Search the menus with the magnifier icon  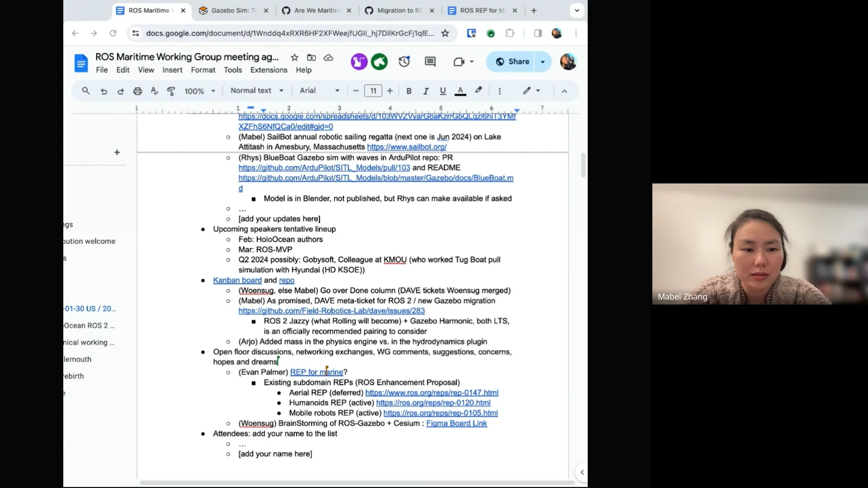[x=85, y=91]
